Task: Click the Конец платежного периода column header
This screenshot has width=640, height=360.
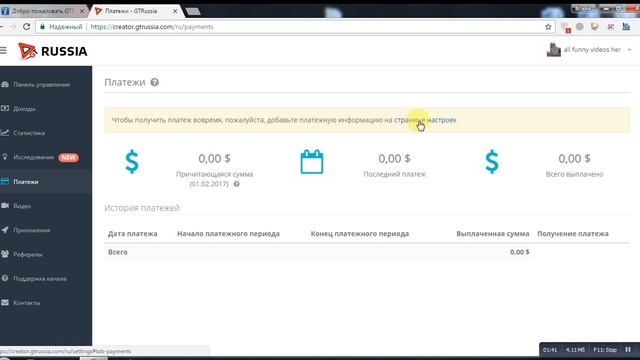Action: click(360, 234)
